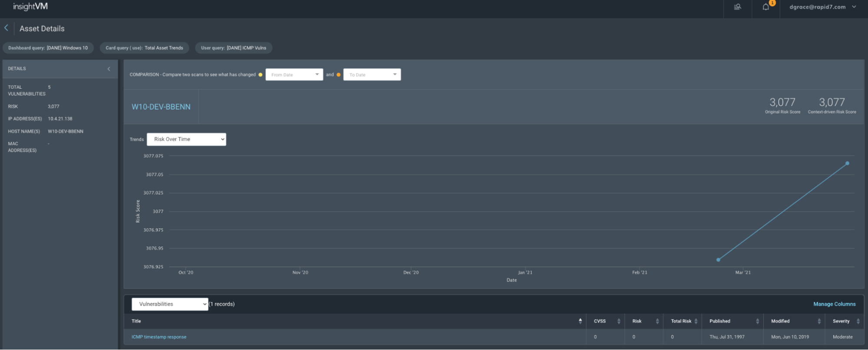The width and height of the screenshot is (868, 350).
Task: Open the ICMP timestamp response vulnerability
Action: (159, 337)
